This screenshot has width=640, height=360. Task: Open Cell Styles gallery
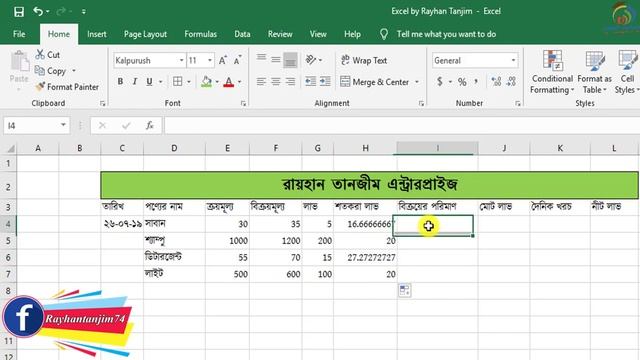click(x=627, y=72)
